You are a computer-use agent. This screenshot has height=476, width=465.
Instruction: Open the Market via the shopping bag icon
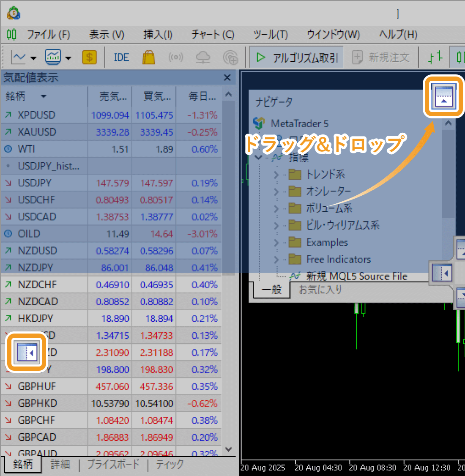tap(149, 57)
